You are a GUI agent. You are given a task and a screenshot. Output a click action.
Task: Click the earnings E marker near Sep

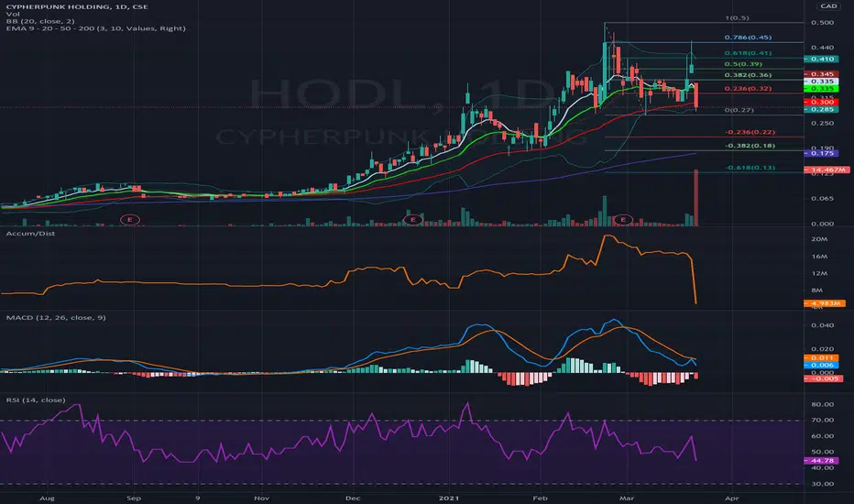tap(129, 220)
